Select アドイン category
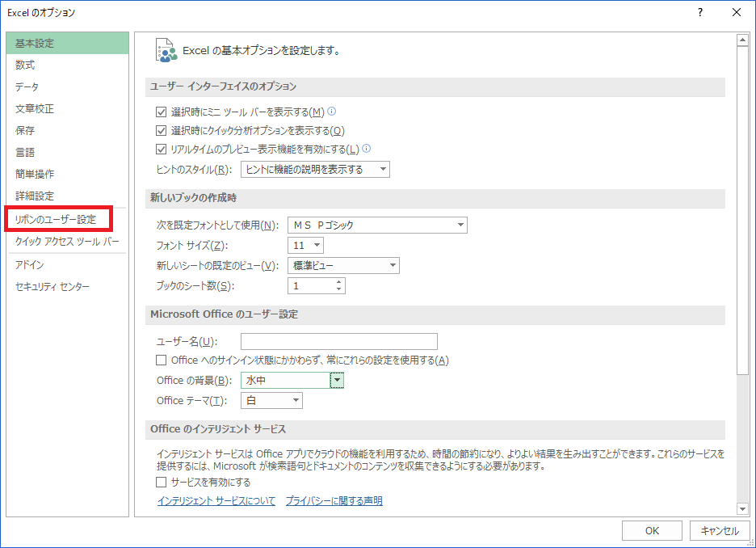 point(68,265)
